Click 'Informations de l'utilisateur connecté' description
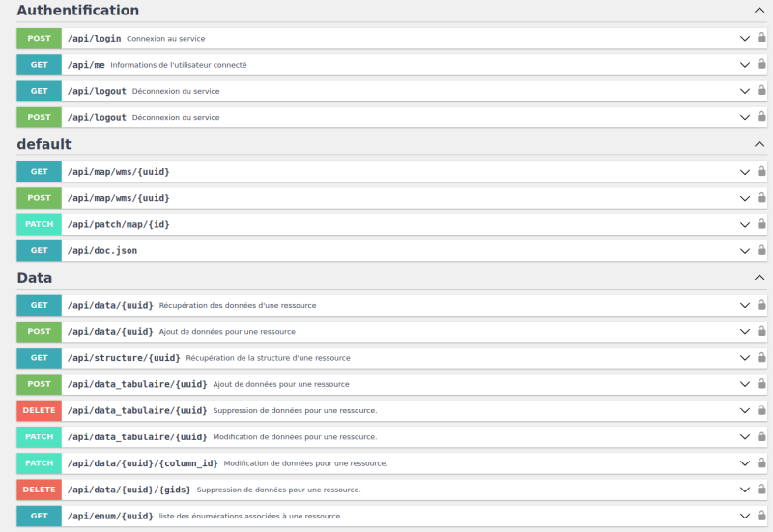The width and height of the screenshot is (773, 532). click(x=179, y=65)
